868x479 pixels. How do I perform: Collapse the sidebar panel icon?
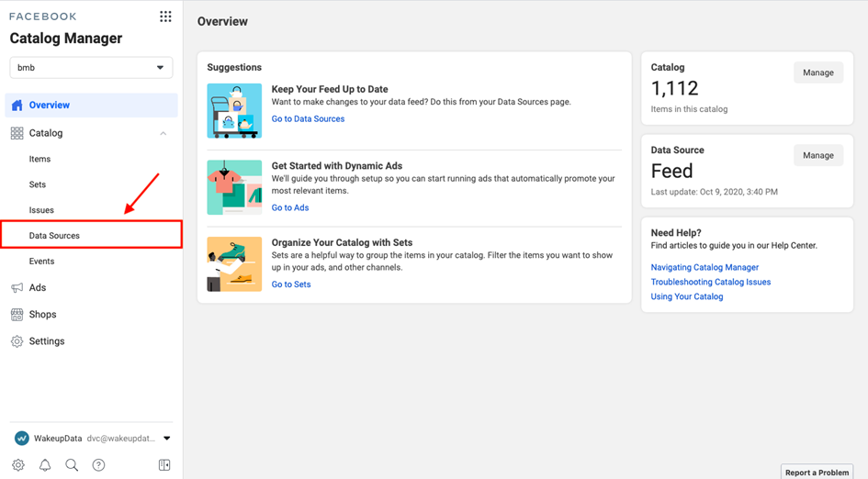[164, 465]
